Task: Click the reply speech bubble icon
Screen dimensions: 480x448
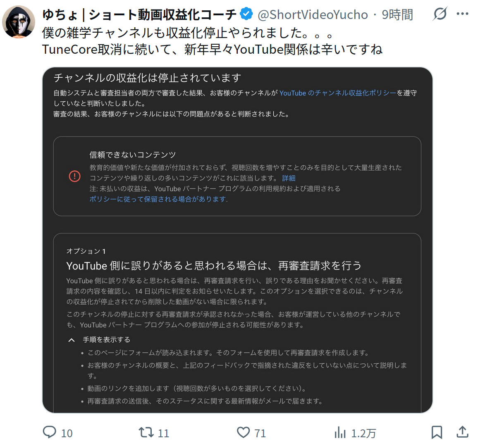Action: point(50,432)
